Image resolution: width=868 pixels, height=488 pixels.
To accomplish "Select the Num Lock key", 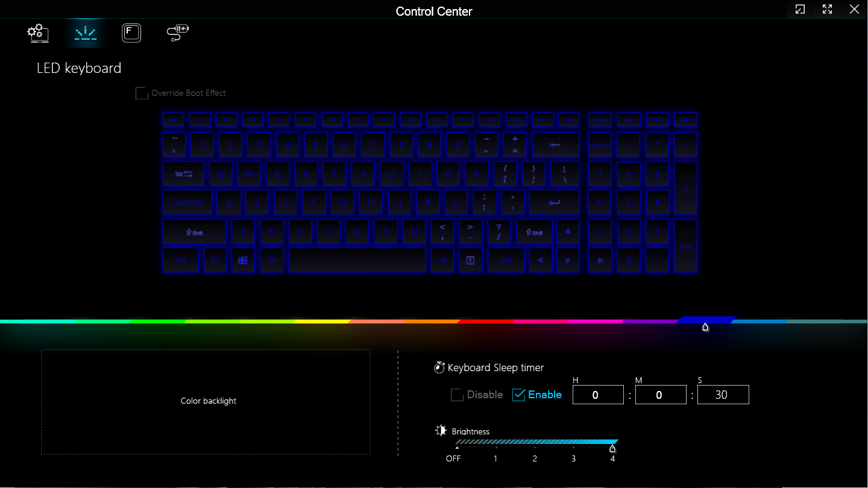I will tap(600, 145).
